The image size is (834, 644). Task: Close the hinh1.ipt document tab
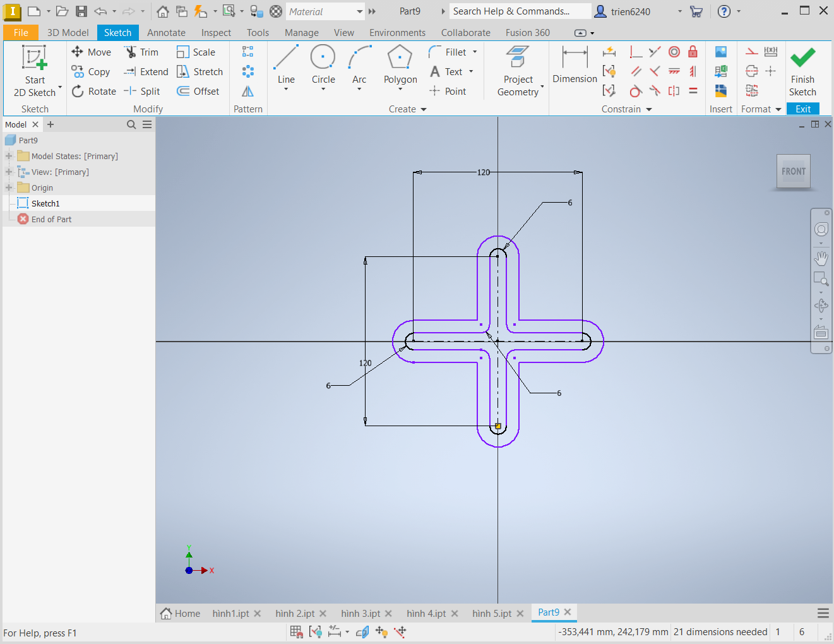[x=258, y=613]
